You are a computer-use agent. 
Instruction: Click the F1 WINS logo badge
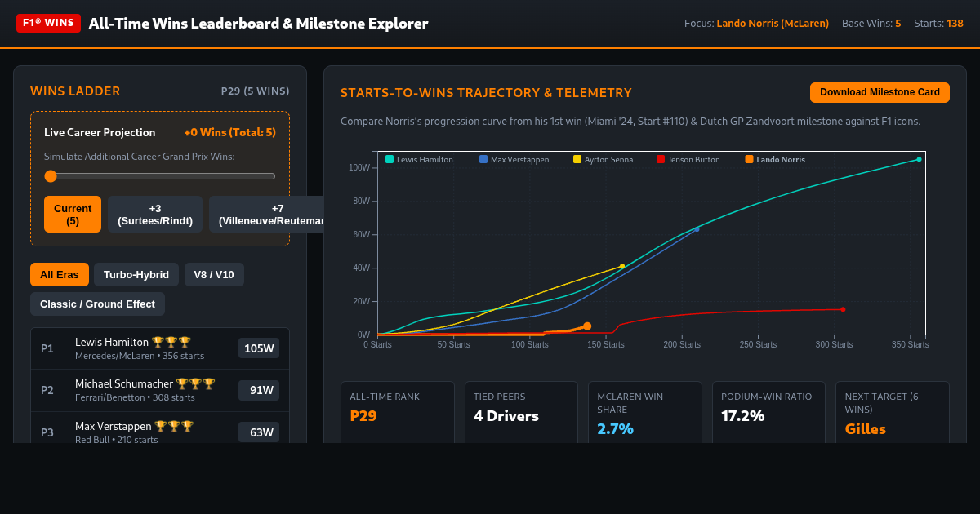click(x=48, y=23)
